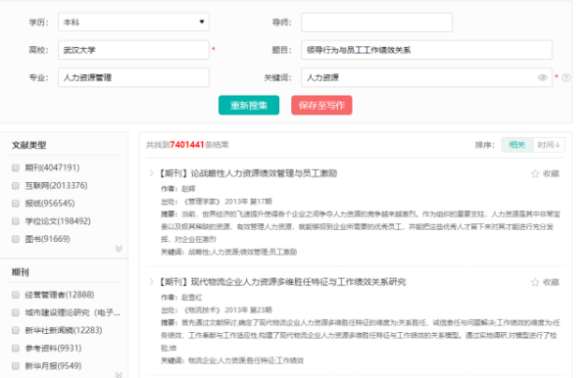Image resolution: width=588 pixels, height=378 pixels.
Task: Click the 期刊 section heading
Action: (21, 272)
